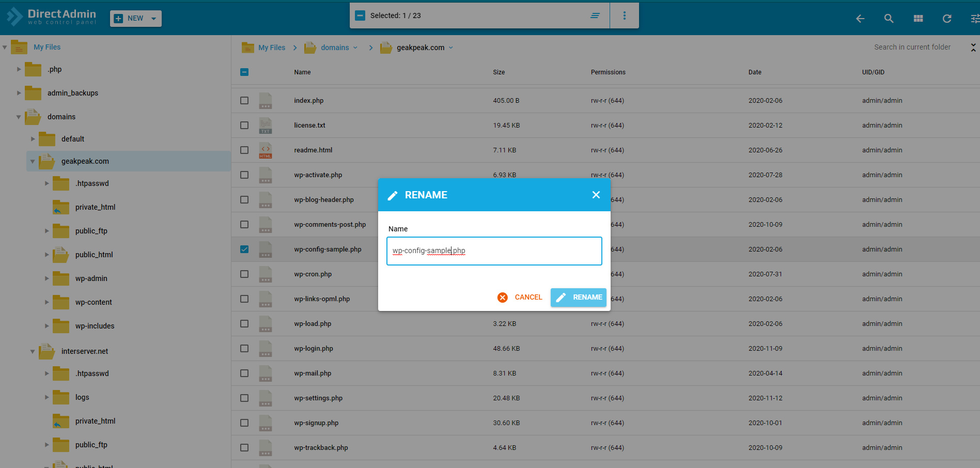Click the readme.html file icon
980x468 pixels.
pyautogui.click(x=266, y=150)
